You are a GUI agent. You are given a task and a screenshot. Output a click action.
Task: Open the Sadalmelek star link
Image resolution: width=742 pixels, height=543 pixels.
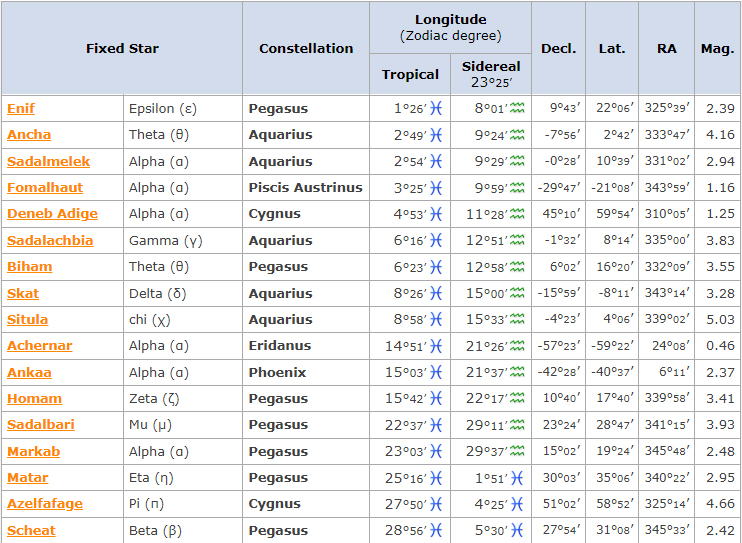[48, 161]
